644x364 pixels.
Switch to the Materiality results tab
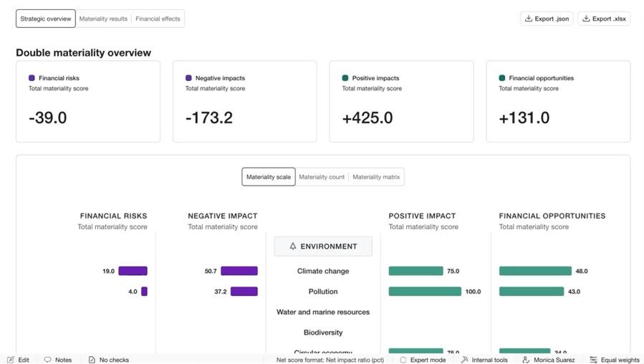pos(103,19)
